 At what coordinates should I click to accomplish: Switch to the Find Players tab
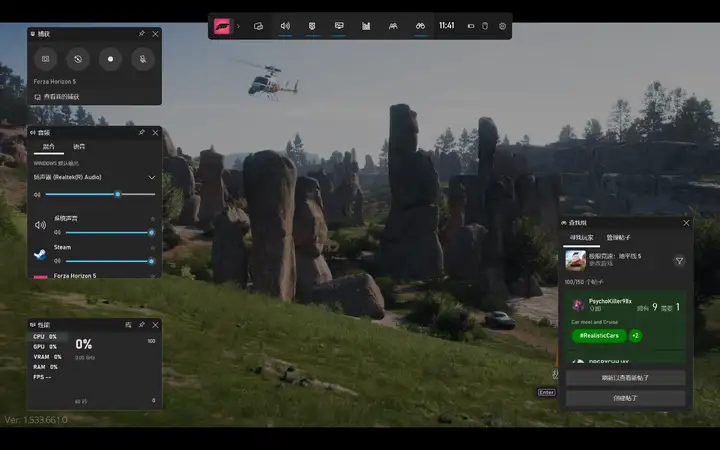click(581, 238)
